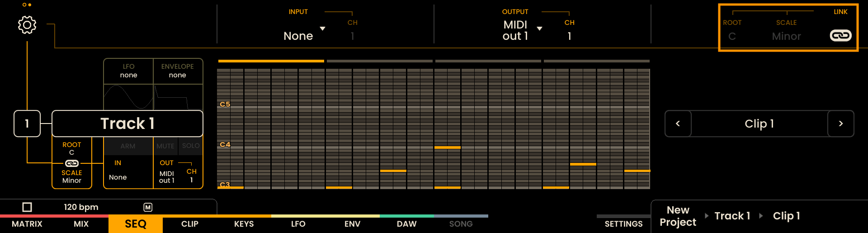Toggle the Track 1 root/scale link icon
The image size is (868, 233).
point(72,163)
